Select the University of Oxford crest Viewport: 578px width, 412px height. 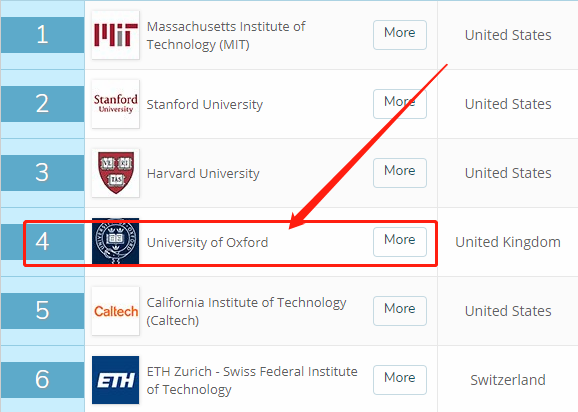pos(115,241)
